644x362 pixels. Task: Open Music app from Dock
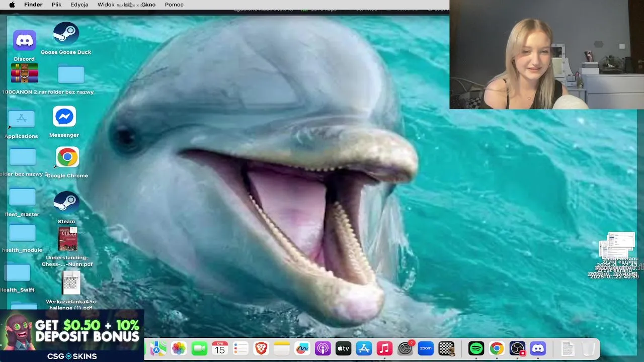pos(384,348)
